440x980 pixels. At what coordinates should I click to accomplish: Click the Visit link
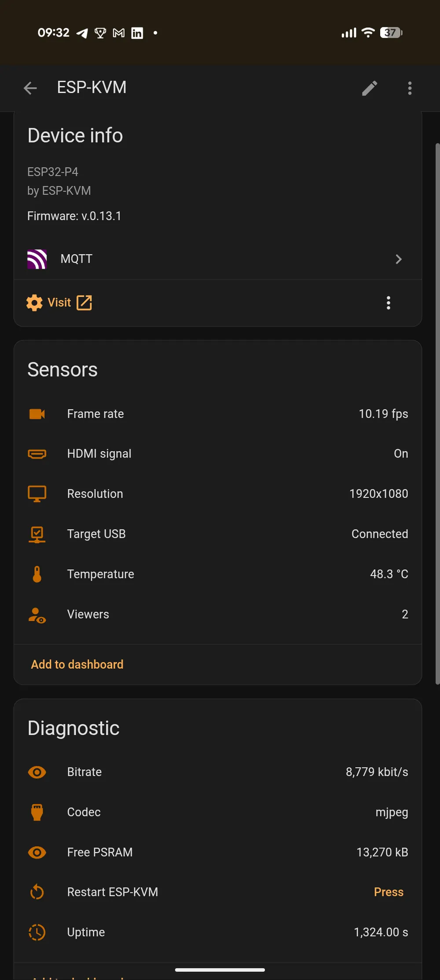[59, 303]
